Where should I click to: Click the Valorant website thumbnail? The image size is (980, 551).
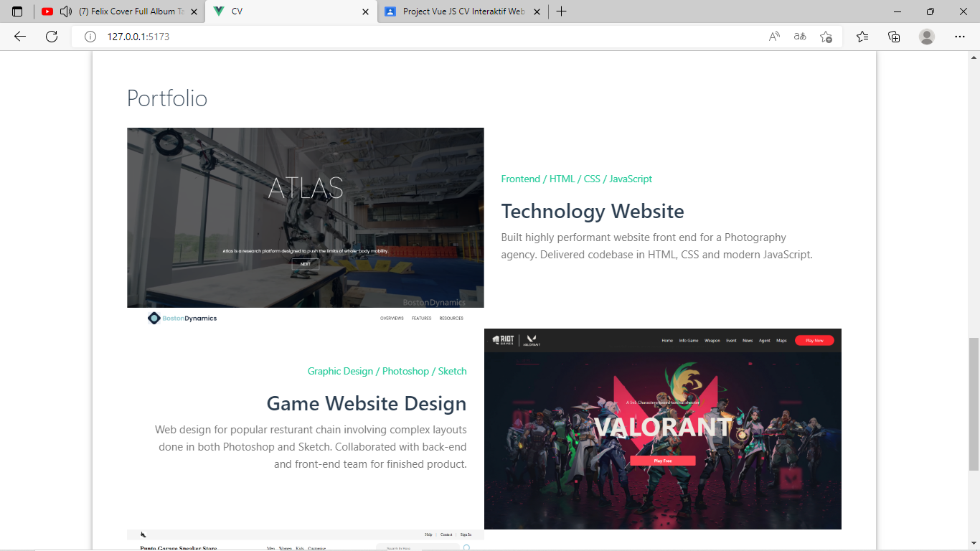(662, 429)
